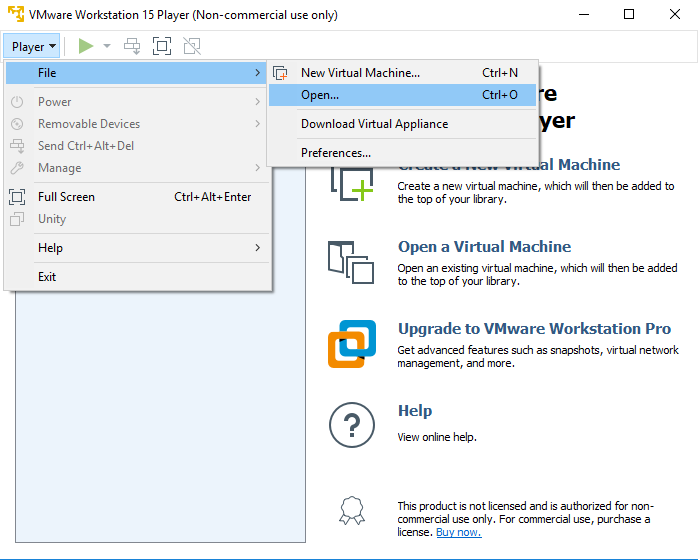Click the green Power On play icon
The height and width of the screenshot is (560, 698).
85,46
